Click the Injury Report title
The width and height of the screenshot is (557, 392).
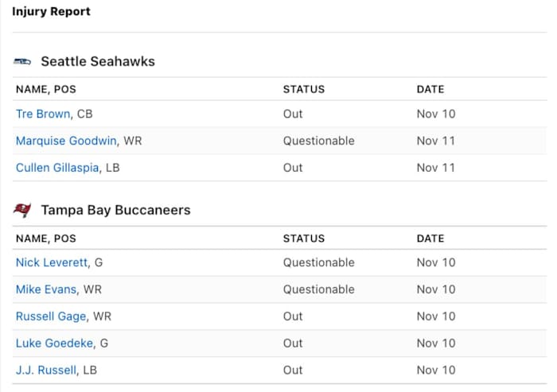coord(51,12)
